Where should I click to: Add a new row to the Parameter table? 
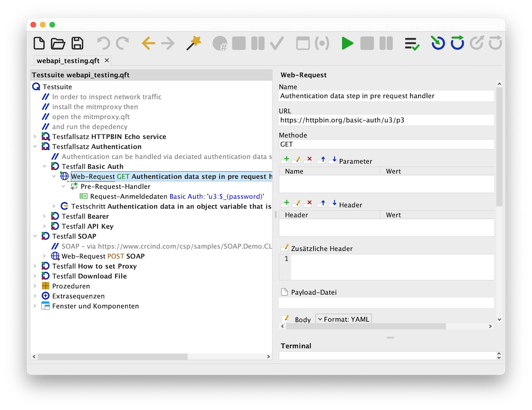pyautogui.click(x=286, y=160)
